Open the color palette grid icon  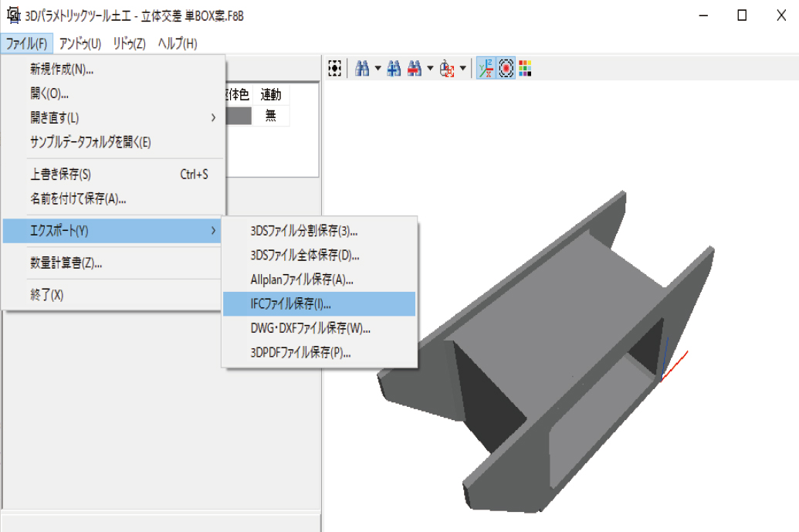click(525, 68)
